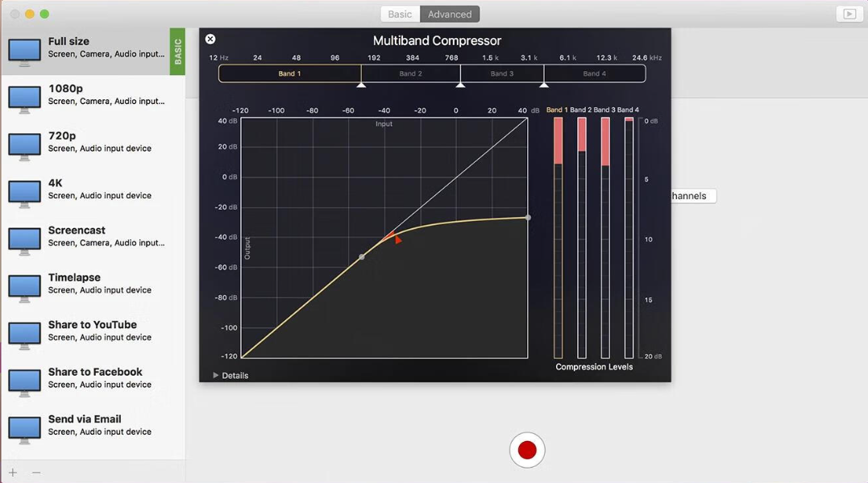
Task: Select Band 1 in the frequency bar
Action: click(x=289, y=73)
